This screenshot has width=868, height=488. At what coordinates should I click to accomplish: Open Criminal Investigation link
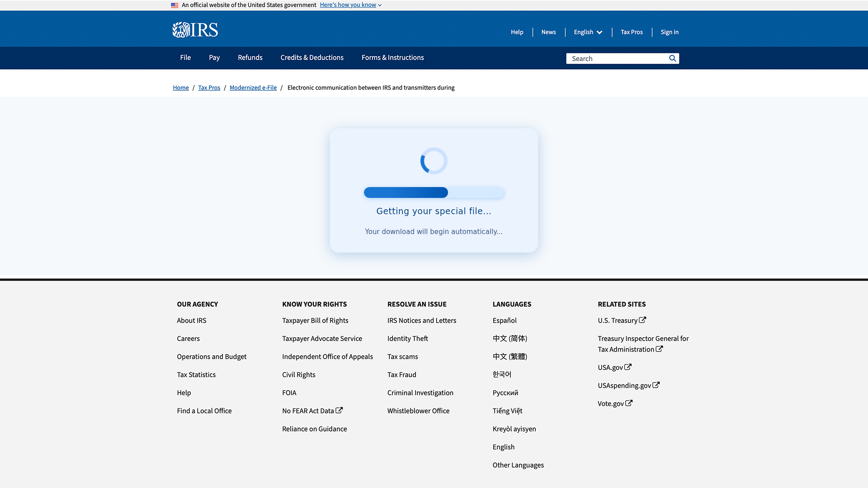click(420, 393)
